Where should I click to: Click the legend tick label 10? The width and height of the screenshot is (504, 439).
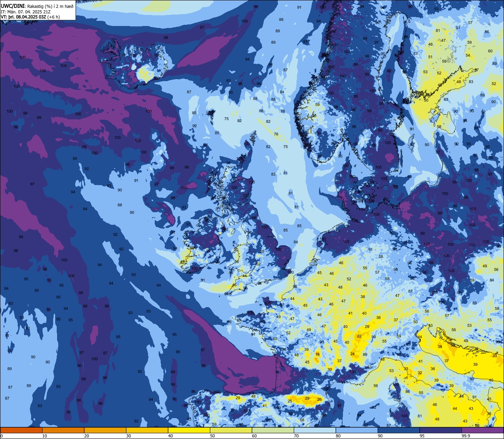tap(44, 436)
